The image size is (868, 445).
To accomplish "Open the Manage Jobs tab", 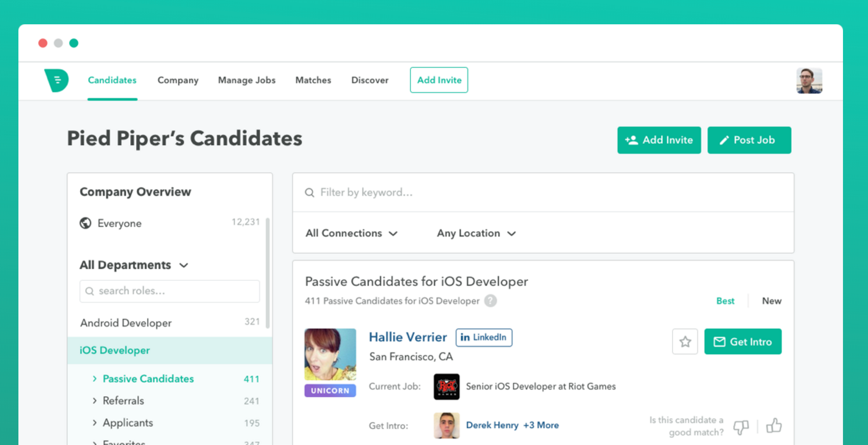I will pyautogui.click(x=247, y=80).
